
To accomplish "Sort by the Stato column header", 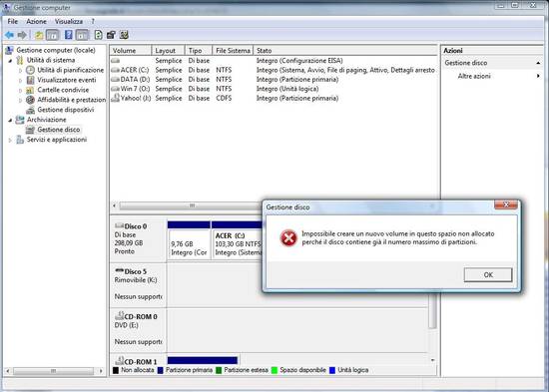I will click(345, 51).
